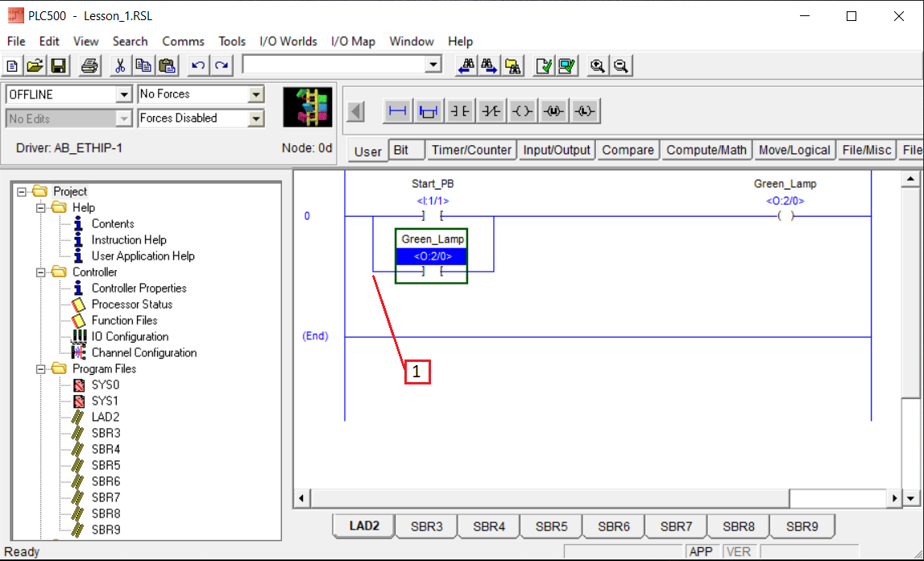Save the project with the floppy icon
This screenshot has width=924, height=561.
58,65
